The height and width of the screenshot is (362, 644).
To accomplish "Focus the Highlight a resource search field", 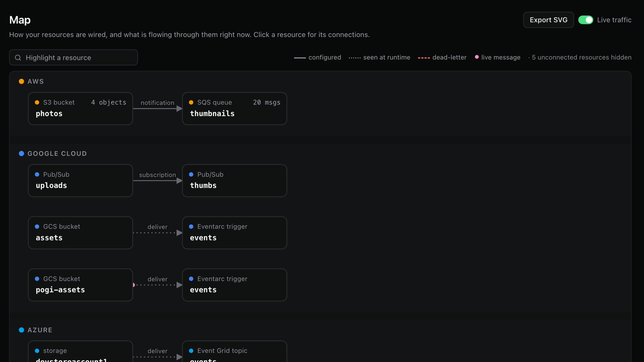I will 73,58.
